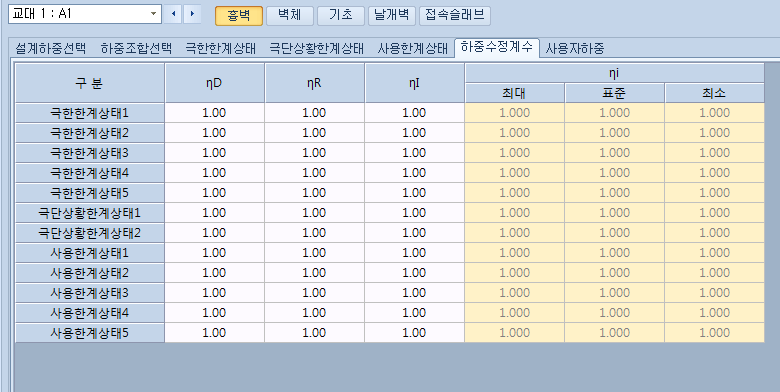Click the ηI column header
The width and height of the screenshot is (780, 392).
[x=414, y=83]
